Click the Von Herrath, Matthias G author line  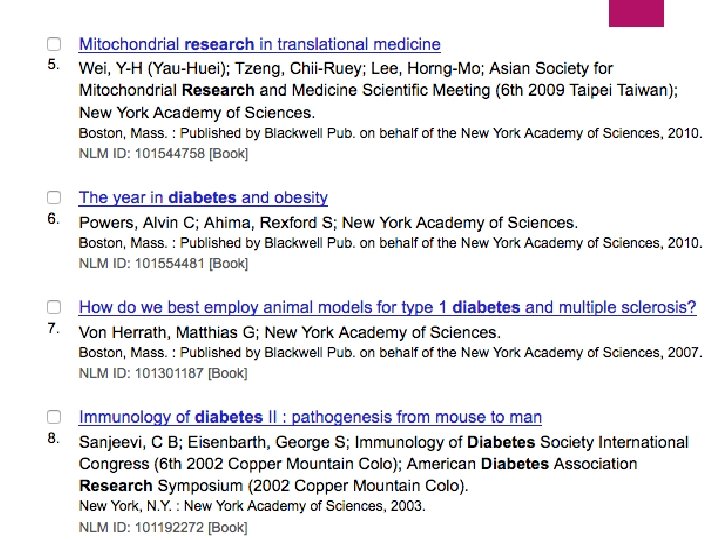point(289,332)
